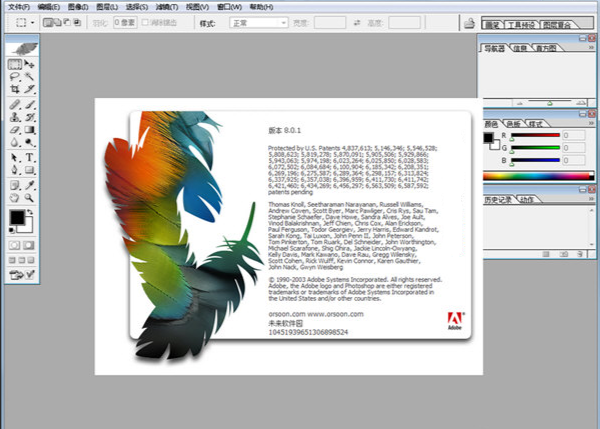Switch to the 信息 (Info) tab
The height and width of the screenshot is (429, 600).
pyautogui.click(x=520, y=48)
